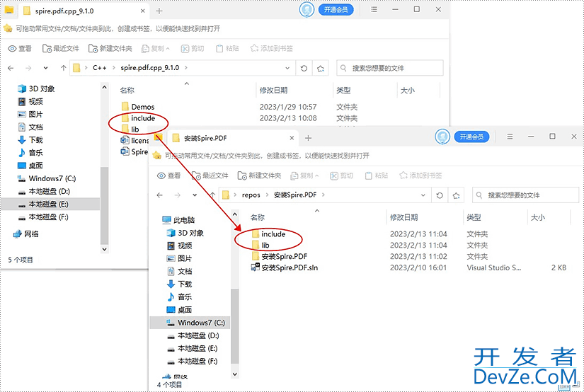Add new tab in 安装Spire.PDF window
Screen dimensions: 584x392
(x=308, y=138)
